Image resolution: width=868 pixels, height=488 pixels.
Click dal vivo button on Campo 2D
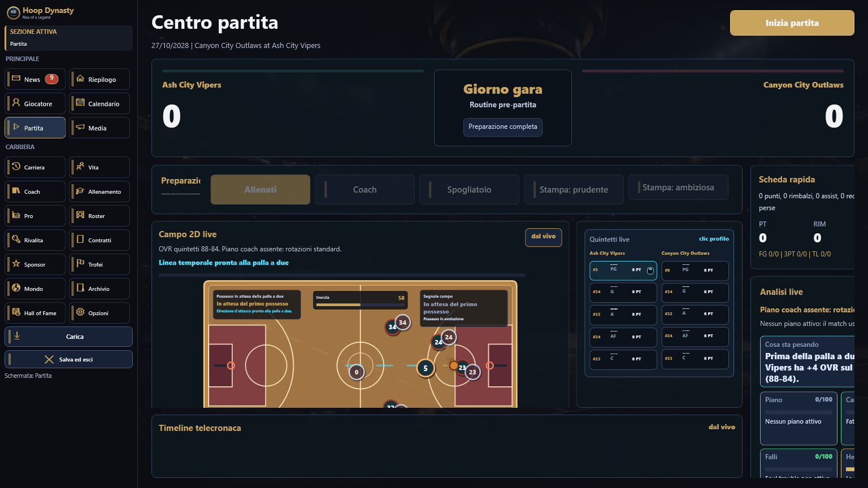point(544,237)
